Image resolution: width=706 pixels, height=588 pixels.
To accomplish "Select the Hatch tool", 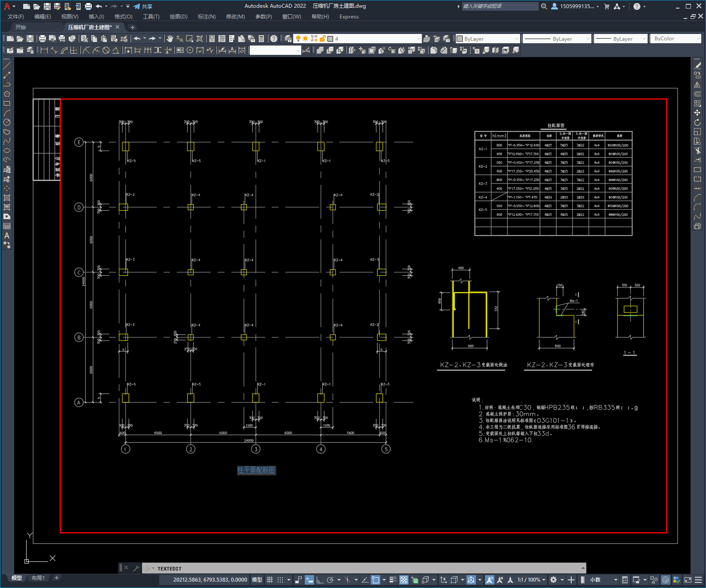I will pyautogui.click(x=7, y=198).
